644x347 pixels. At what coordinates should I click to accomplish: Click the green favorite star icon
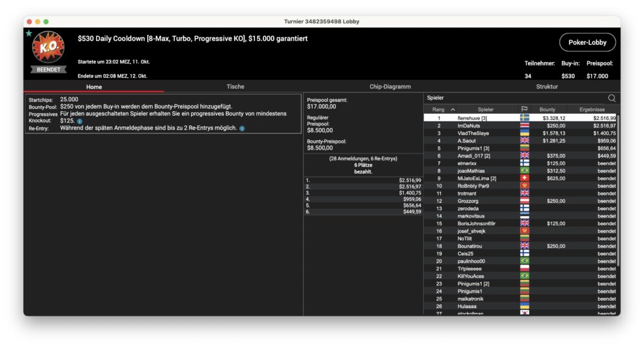pyautogui.click(x=29, y=33)
